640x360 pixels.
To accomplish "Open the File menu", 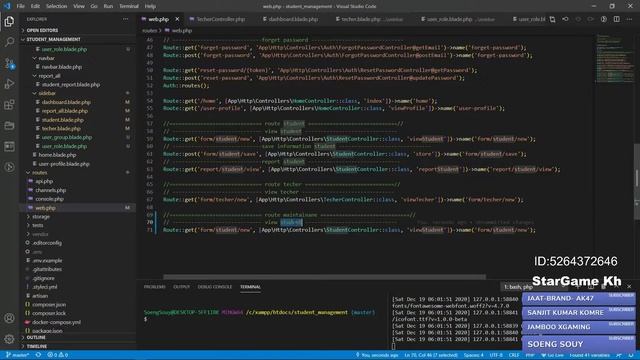I will pyautogui.click(x=20, y=6).
